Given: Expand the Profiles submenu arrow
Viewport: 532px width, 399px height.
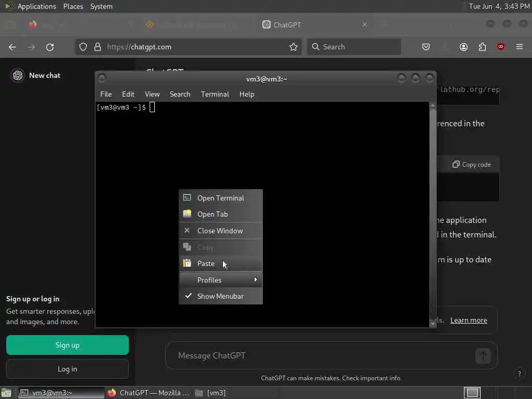Looking at the screenshot, I should point(256,280).
